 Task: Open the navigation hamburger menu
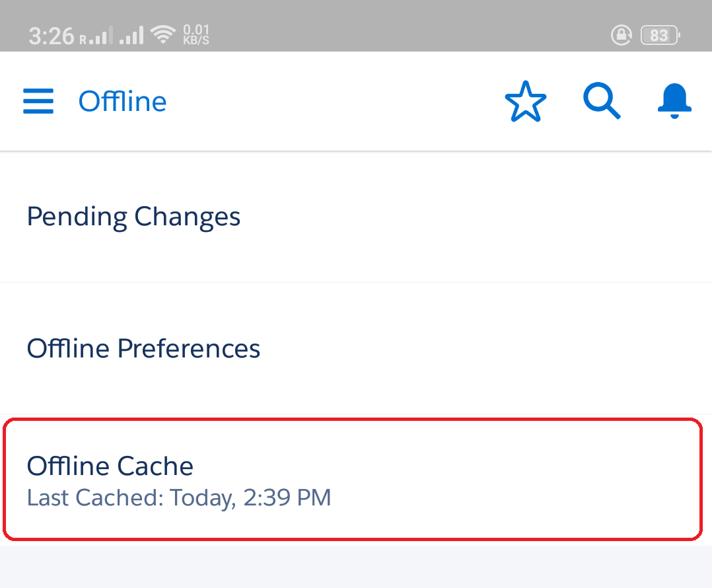[38, 101]
